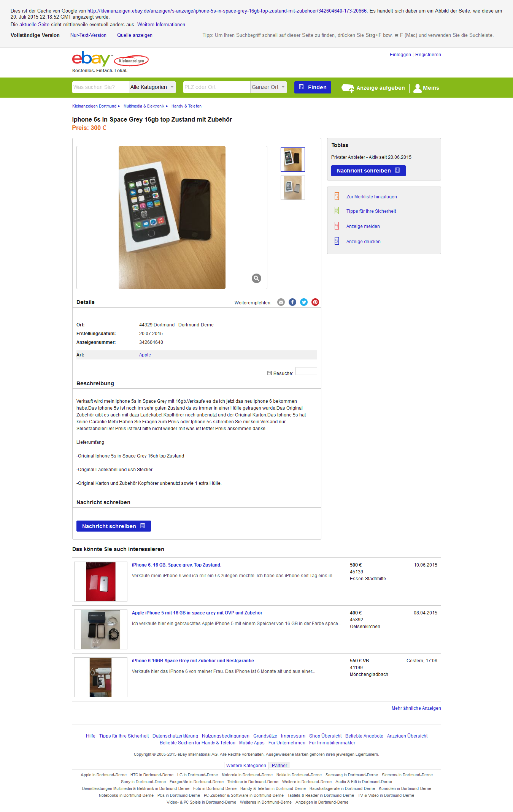Viewport: 513px width, 812px height.
Task: Open the image zoom magnifier icon
Action: click(257, 279)
